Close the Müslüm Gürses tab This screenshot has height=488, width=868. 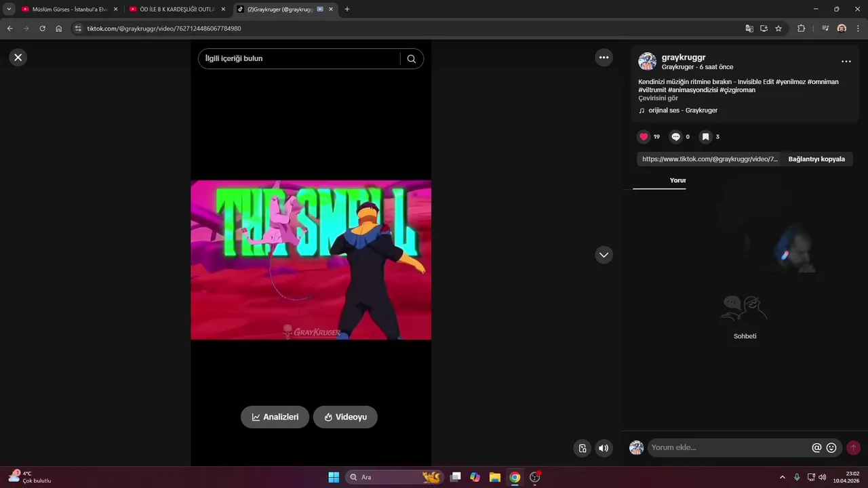point(115,9)
